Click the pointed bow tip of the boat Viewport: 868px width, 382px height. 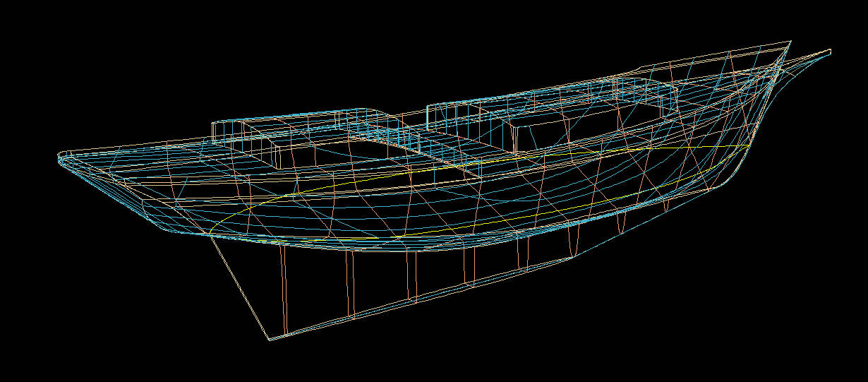[828, 51]
